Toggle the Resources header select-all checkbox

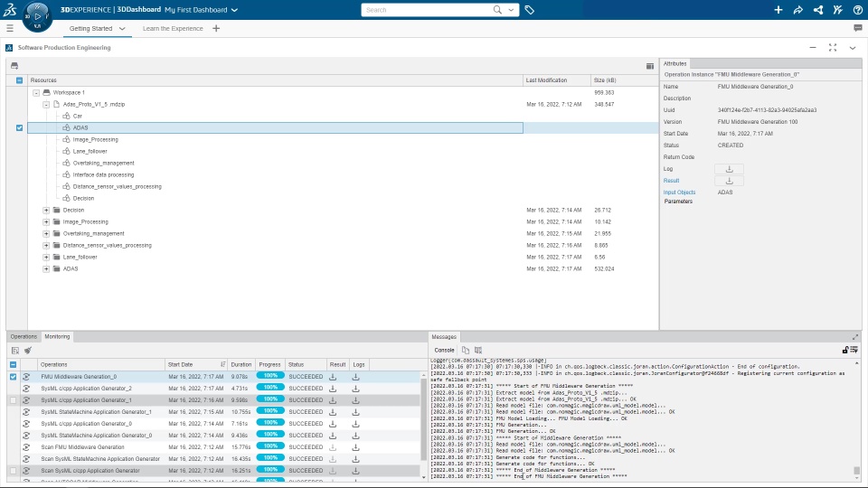pyautogui.click(x=19, y=80)
